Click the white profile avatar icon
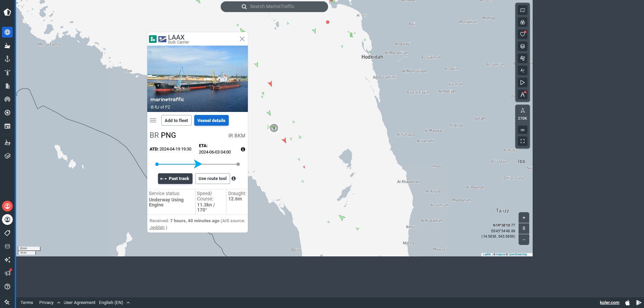 point(7,220)
